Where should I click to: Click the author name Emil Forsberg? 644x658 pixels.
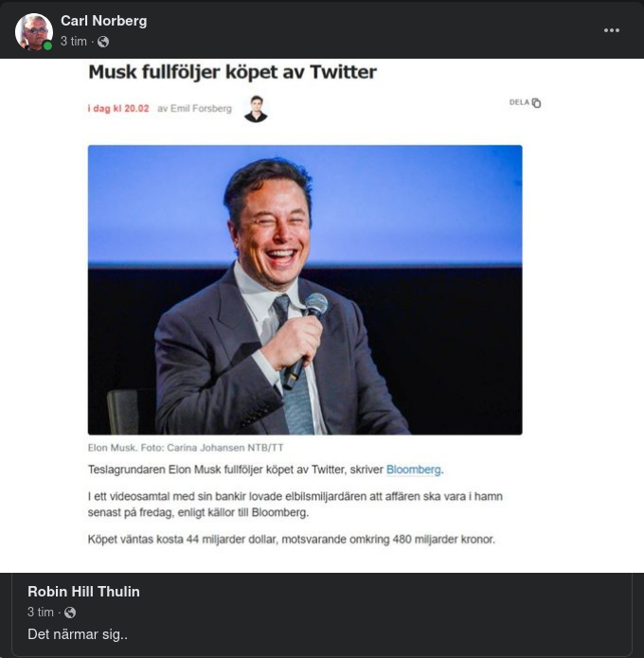click(x=201, y=109)
